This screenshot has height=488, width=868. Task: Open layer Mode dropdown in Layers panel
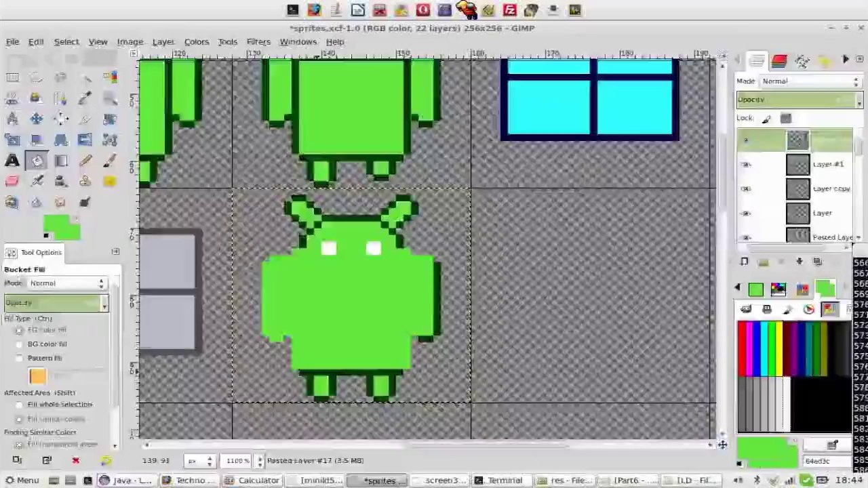click(810, 81)
